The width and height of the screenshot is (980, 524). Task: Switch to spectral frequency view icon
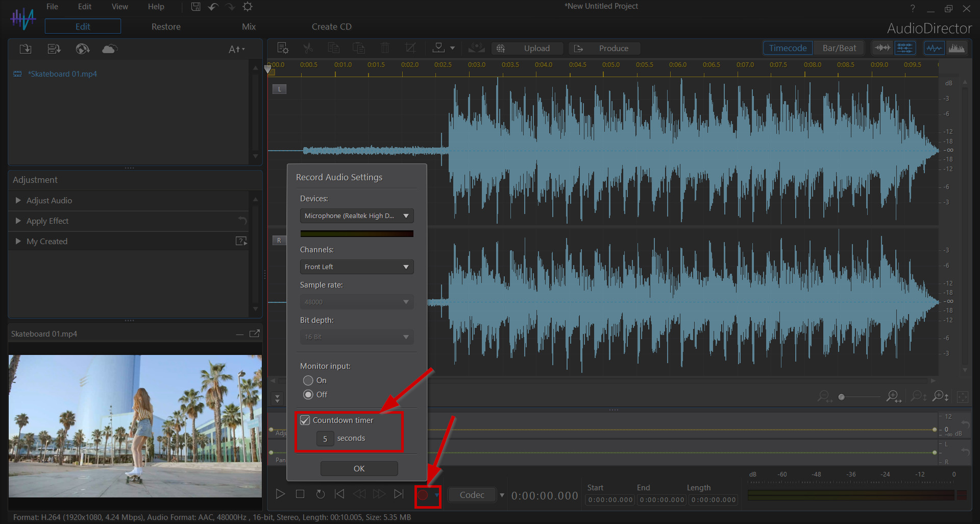tap(957, 48)
